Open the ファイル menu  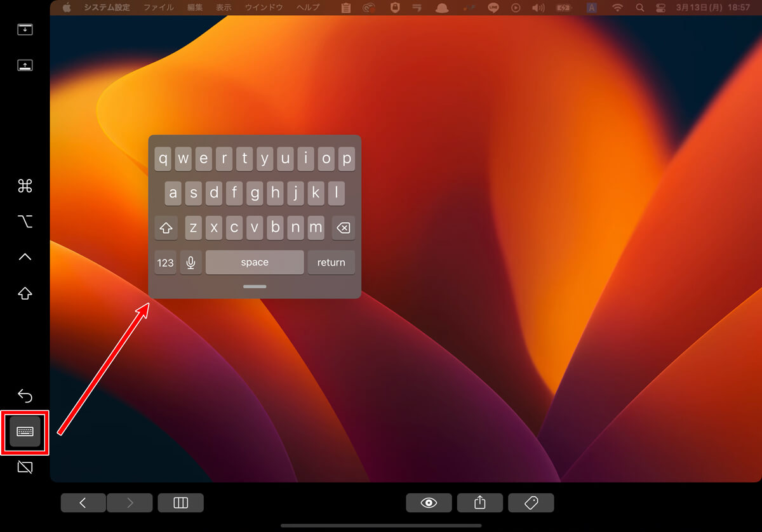click(159, 8)
